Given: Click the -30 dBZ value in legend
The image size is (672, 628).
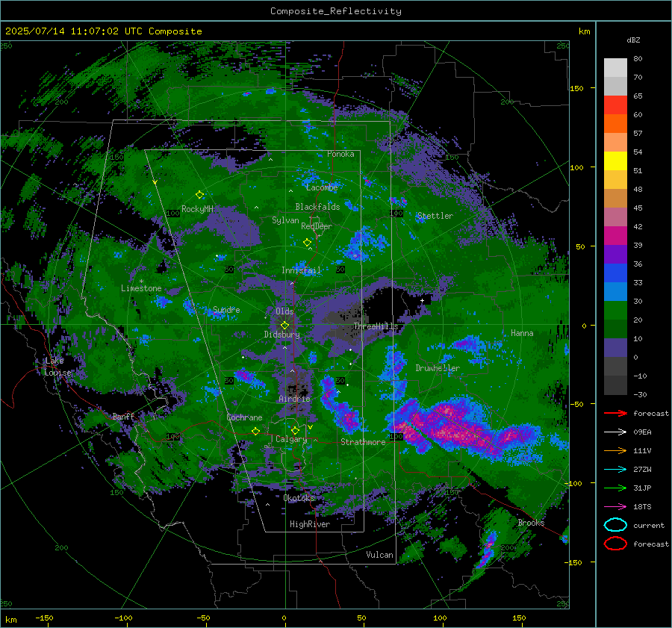Looking at the screenshot, I should coord(640,394).
